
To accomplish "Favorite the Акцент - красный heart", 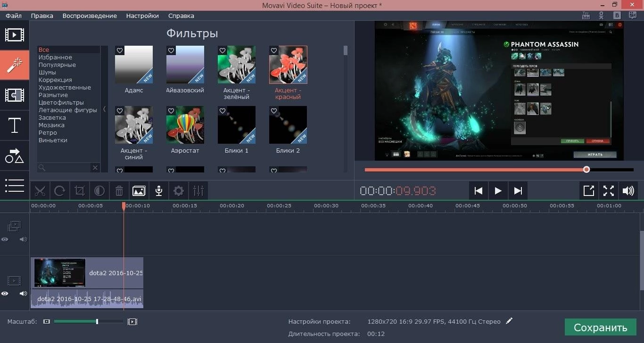I will coord(274,50).
